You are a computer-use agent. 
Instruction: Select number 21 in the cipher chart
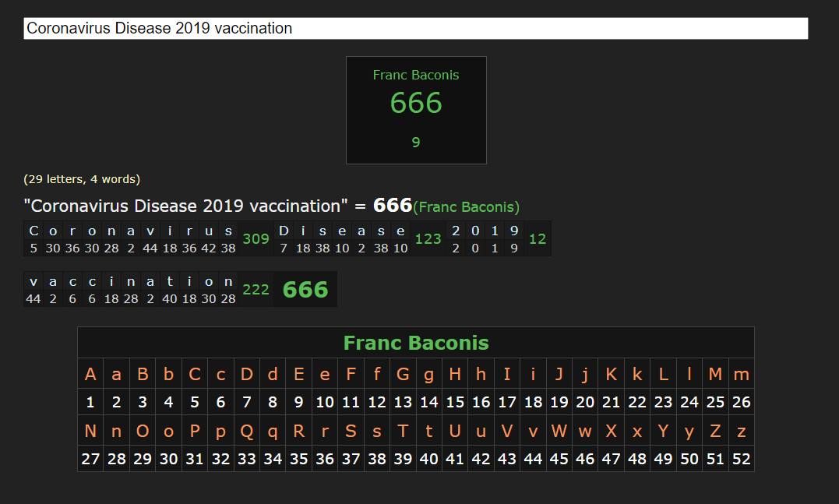(x=611, y=402)
